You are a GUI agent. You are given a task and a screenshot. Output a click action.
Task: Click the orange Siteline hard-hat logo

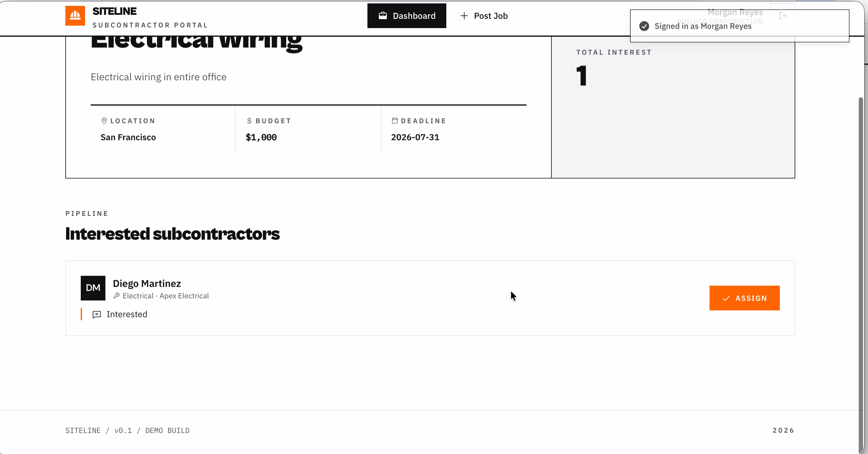pos(75,16)
